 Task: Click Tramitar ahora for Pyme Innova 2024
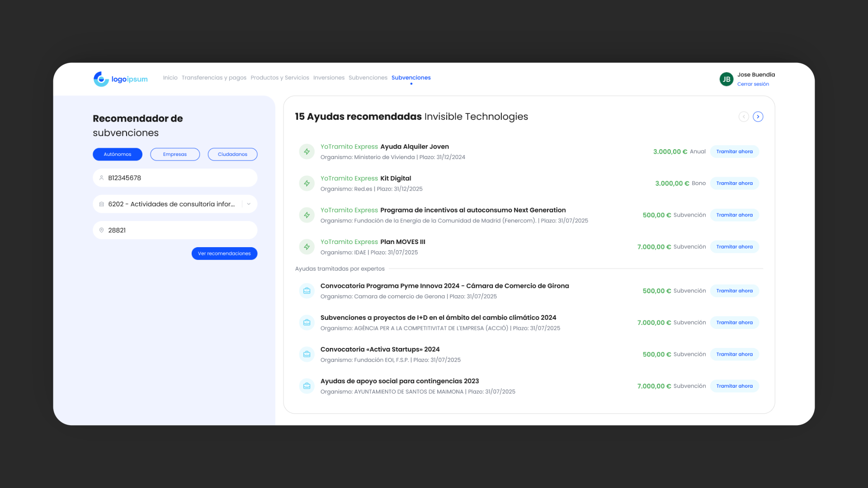coord(734,291)
